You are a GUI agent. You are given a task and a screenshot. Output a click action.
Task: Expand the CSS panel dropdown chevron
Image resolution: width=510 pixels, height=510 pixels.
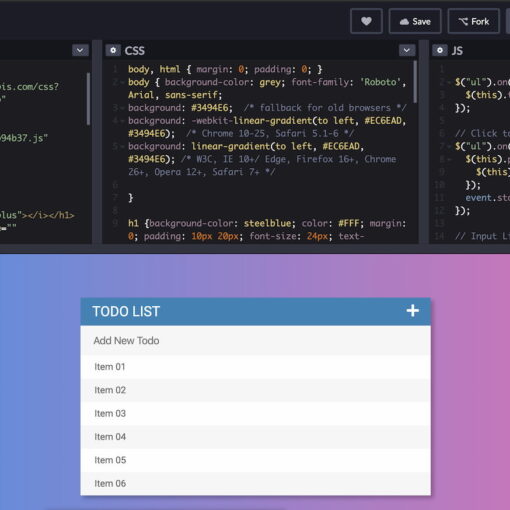click(407, 50)
